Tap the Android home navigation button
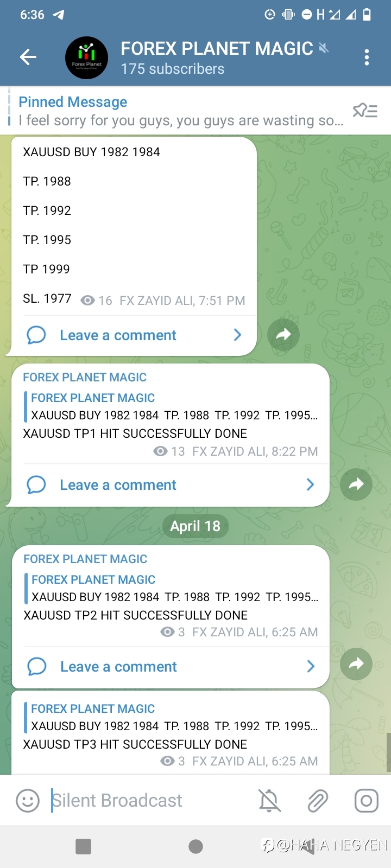This screenshot has height=868, width=391. [195, 846]
